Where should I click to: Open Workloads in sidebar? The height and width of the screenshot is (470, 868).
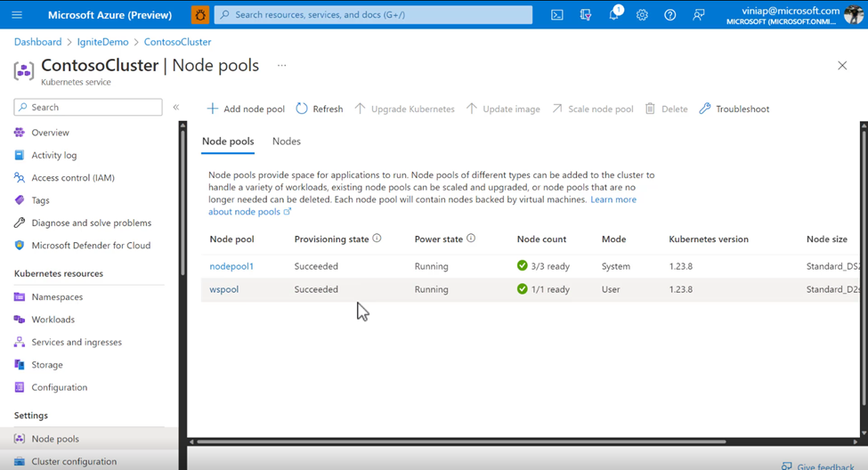tap(53, 320)
